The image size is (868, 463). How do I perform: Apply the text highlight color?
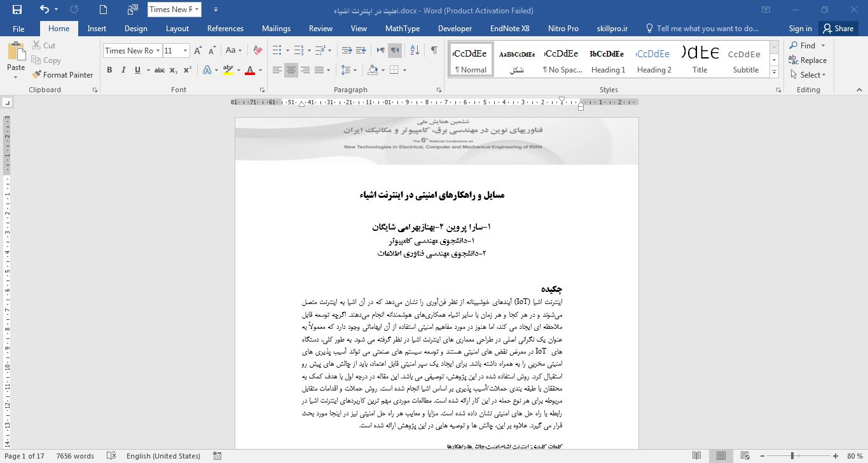click(x=229, y=70)
